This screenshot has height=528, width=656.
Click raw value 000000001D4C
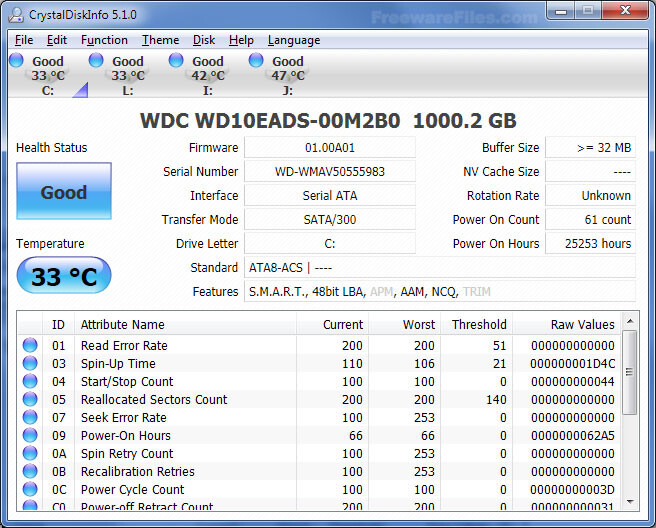[573, 364]
